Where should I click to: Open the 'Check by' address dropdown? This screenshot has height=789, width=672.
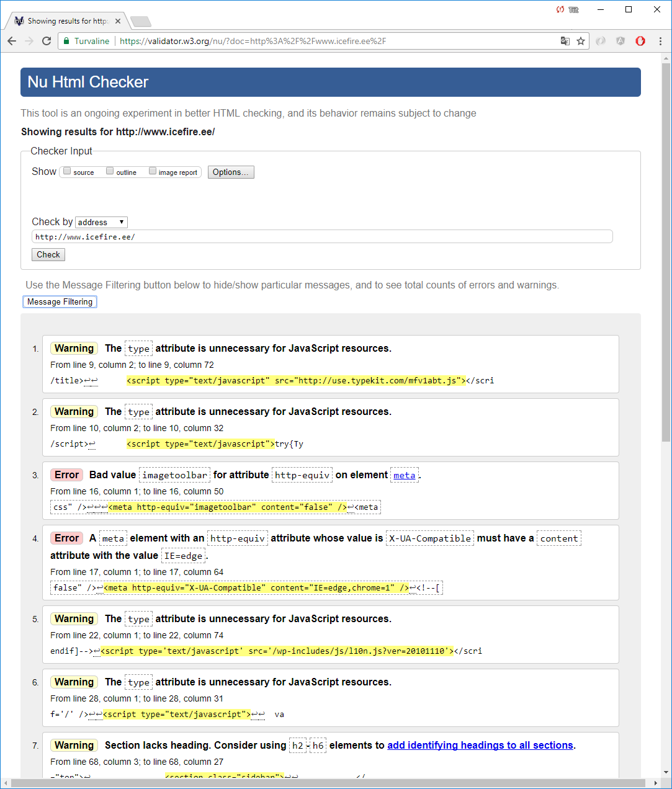coord(101,222)
